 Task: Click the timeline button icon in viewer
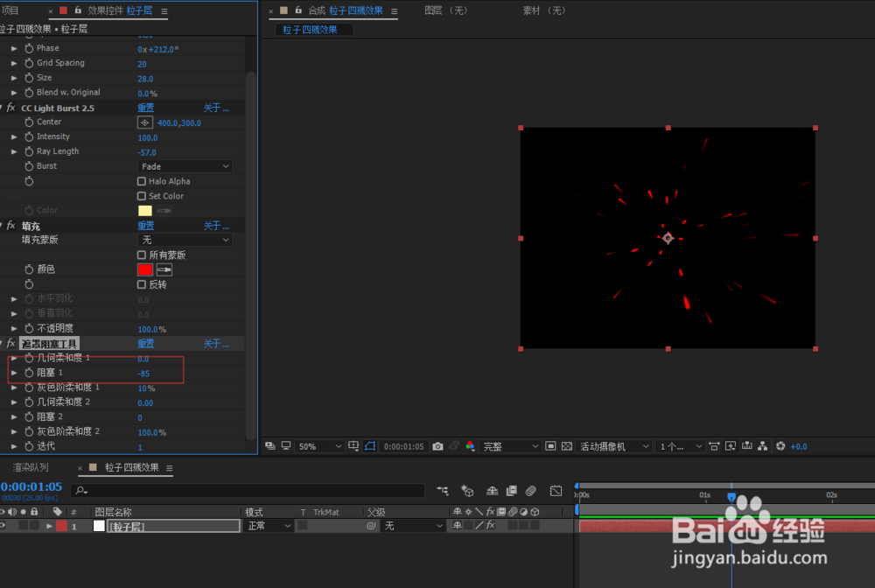[746, 446]
